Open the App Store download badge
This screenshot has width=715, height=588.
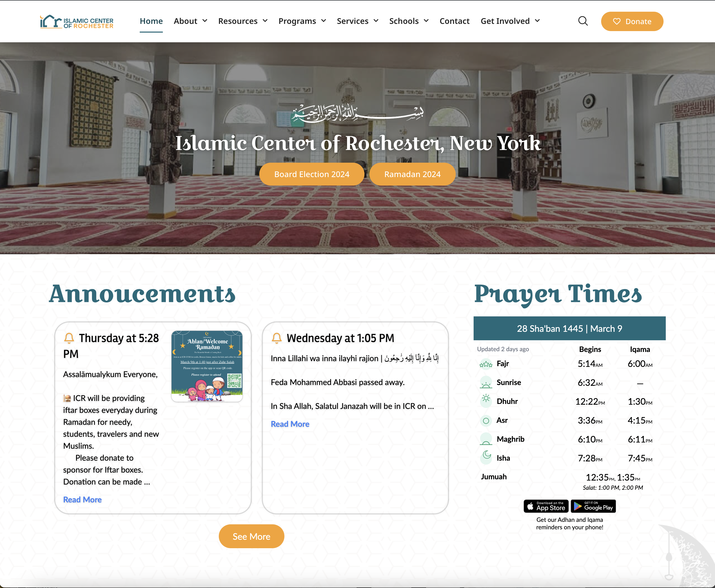click(x=546, y=506)
